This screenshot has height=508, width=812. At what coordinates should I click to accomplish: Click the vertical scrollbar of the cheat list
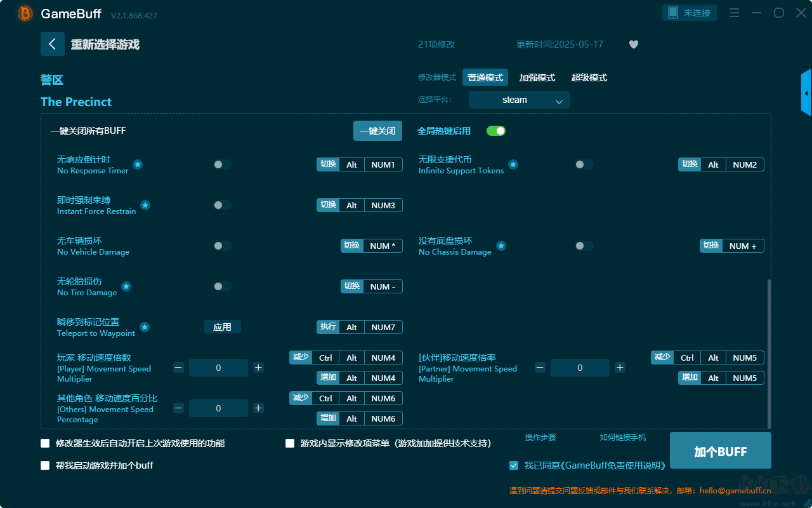coord(769,354)
